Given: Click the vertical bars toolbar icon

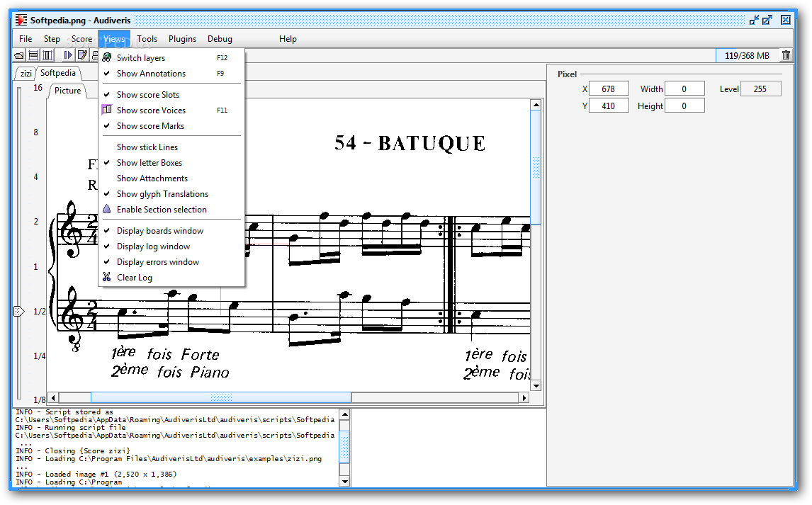Looking at the screenshot, I should [47, 55].
